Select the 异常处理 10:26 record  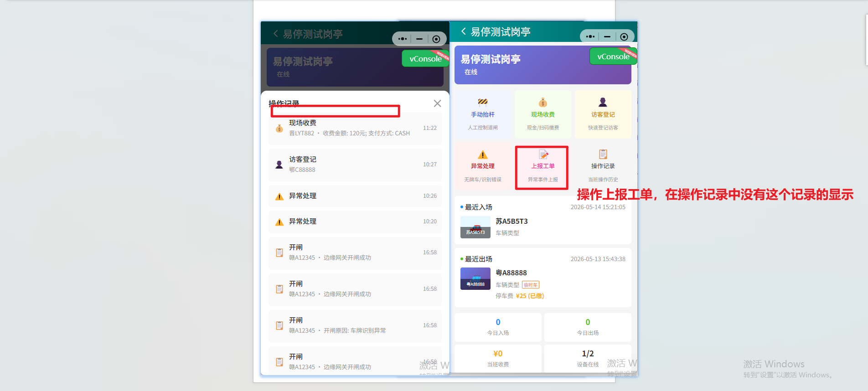(355, 196)
